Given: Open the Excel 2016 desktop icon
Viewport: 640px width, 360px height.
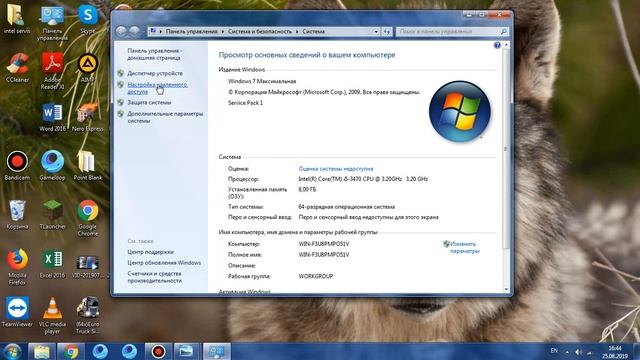Looking at the screenshot, I should (x=52, y=264).
